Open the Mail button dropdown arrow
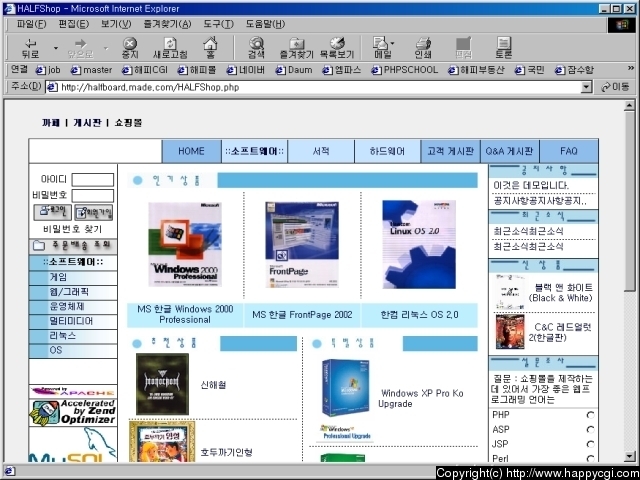The width and height of the screenshot is (640, 480). coord(393,42)
